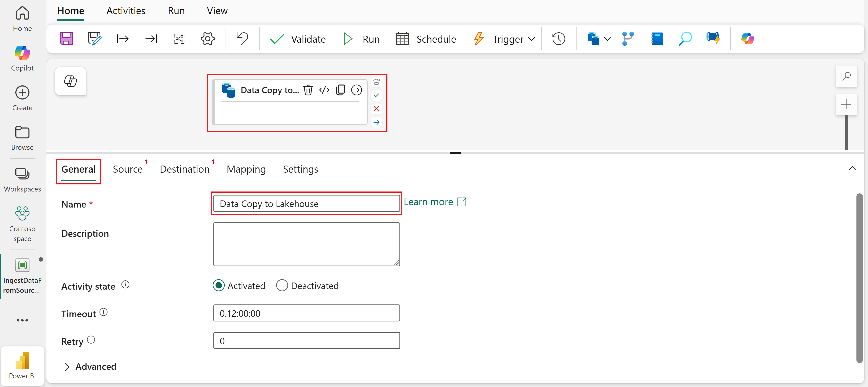
Task: Save the pipeline with the floppy disk icon
Action: pos(66,39)
